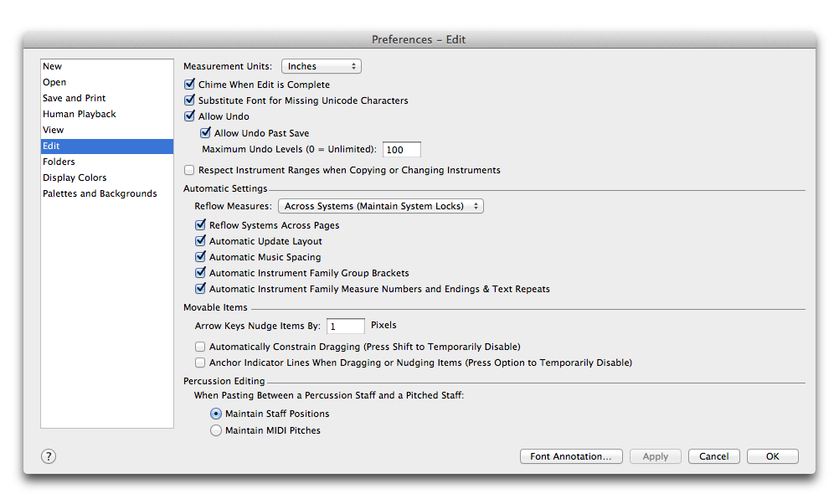Enable "Respect Instrument Ranges when Copying"
839x504 pixels.
(189, 170)
